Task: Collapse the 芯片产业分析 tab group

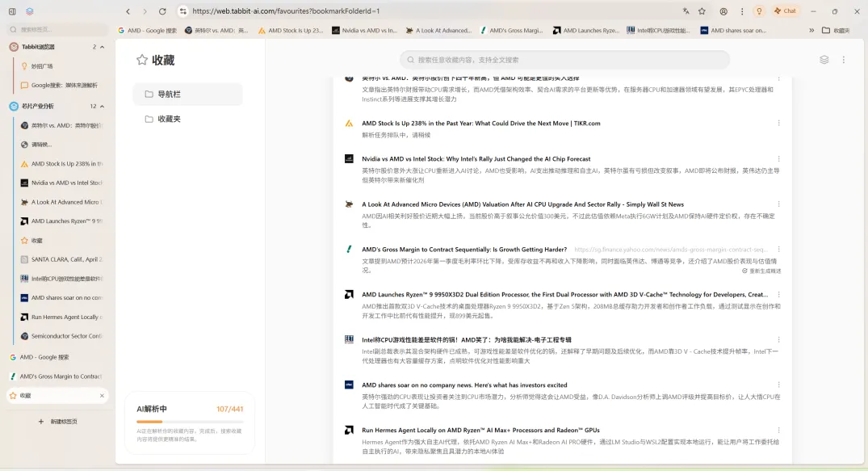Action: click(102, 107)
